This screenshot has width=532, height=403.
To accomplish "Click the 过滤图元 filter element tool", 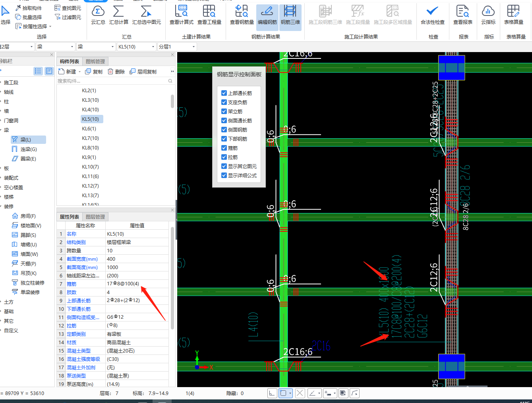I will 68,17.
